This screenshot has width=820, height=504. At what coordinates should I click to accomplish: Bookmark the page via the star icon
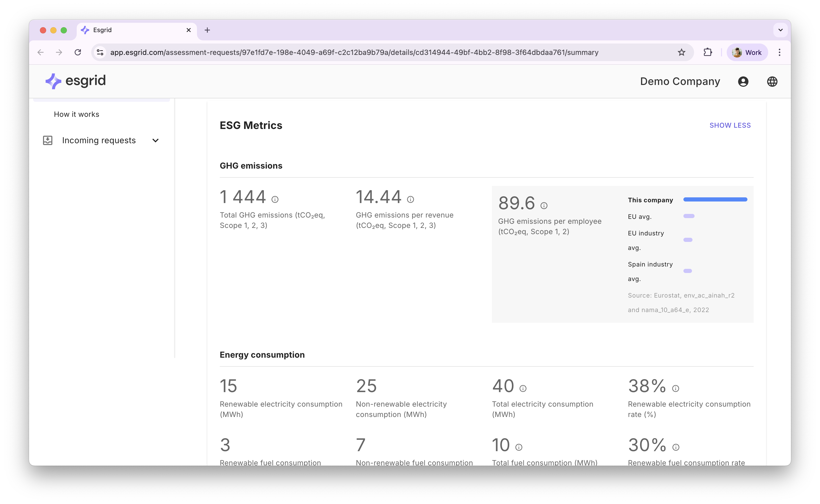coord(681,52)
